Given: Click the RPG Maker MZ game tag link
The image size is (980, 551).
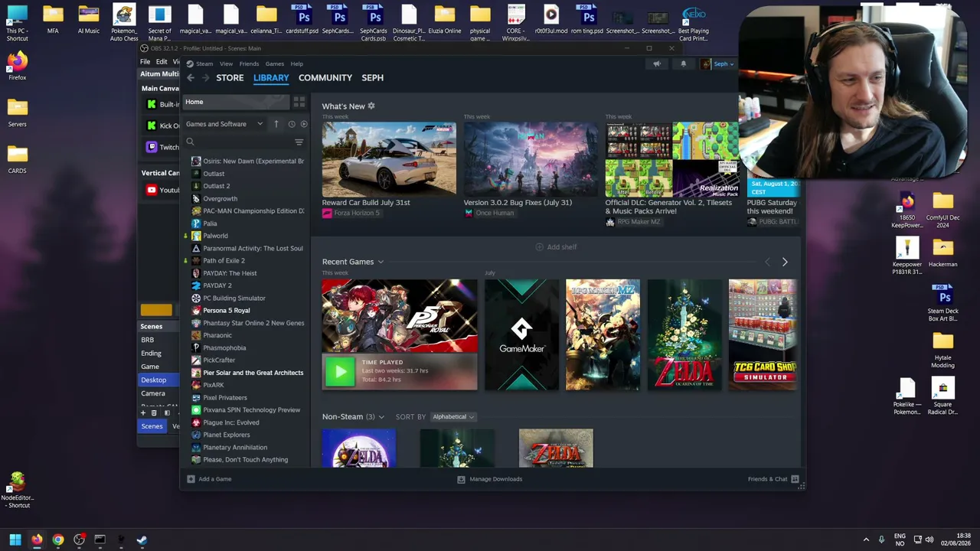Looking at the screenshot, I should (633, 222).
